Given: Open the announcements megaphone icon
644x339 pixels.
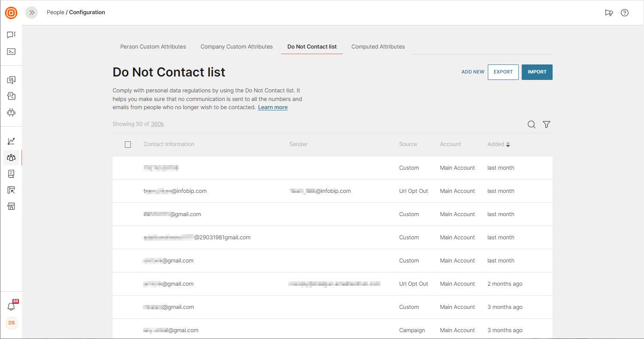Looking at the screenshot, I should (x=609, y=13).
